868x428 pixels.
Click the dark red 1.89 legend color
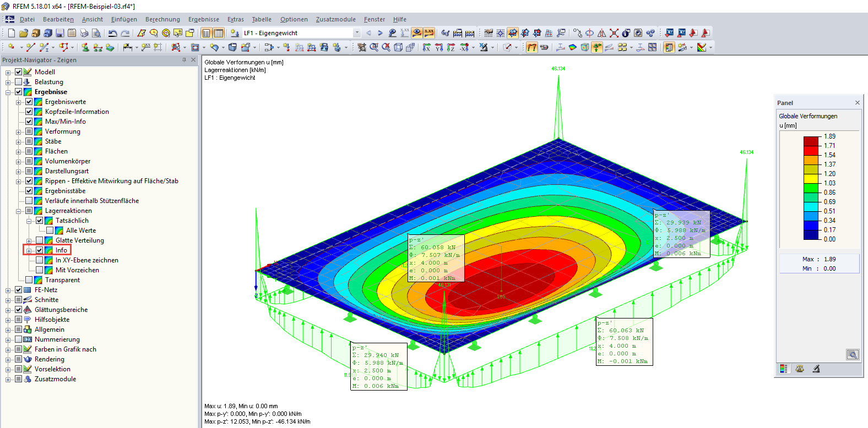[811, 141]
